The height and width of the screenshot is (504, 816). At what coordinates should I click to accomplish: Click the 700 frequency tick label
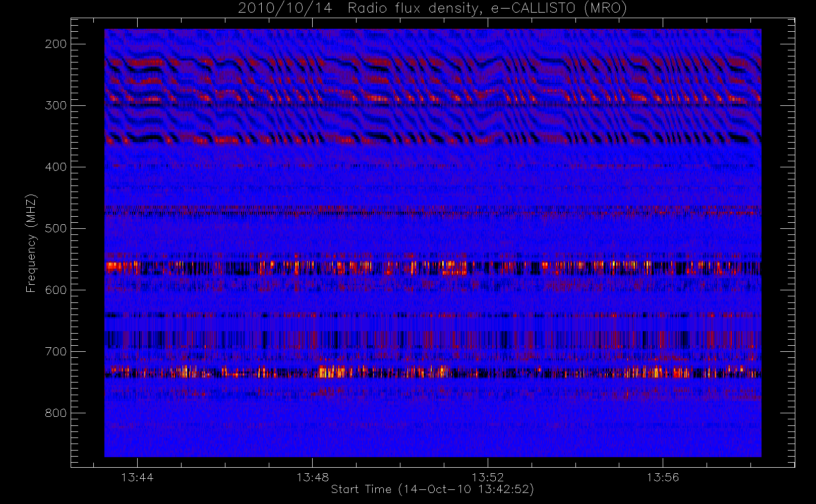pyautogui.click(x=56, y=351)
